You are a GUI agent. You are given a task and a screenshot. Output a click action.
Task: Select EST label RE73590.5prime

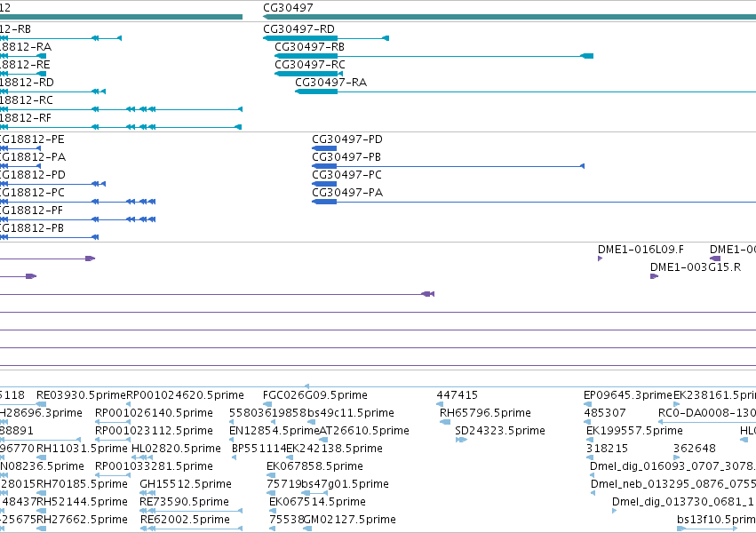click(x=184, y=502)
